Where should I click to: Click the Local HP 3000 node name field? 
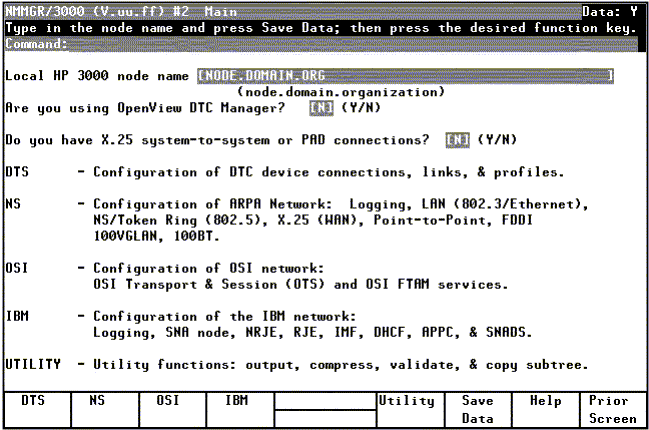point(405,76)
